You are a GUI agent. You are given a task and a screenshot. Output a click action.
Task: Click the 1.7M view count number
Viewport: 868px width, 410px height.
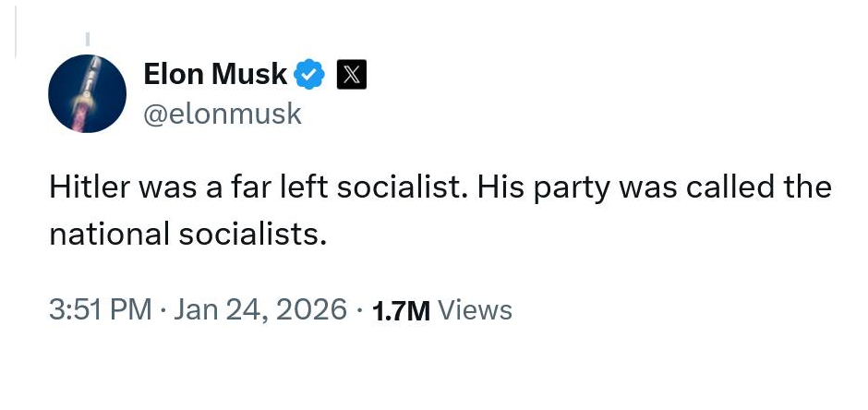(400, 310)
